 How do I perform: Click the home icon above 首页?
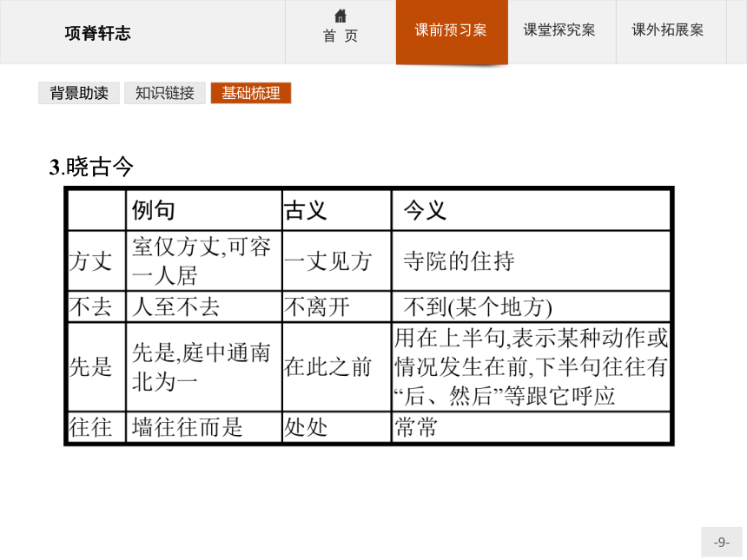(340, 16)
